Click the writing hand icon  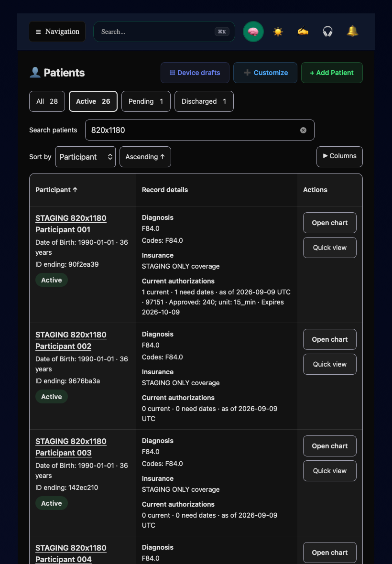303,32
